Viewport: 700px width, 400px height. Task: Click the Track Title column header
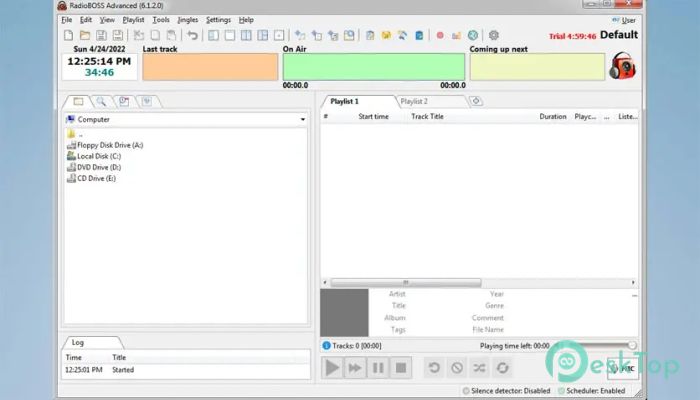(427, 117)
